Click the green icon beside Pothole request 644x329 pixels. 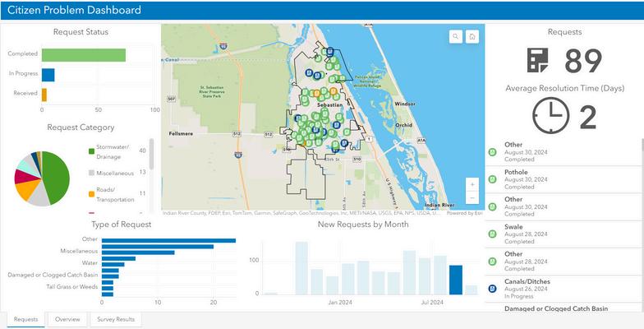click(x=493, y=179)
